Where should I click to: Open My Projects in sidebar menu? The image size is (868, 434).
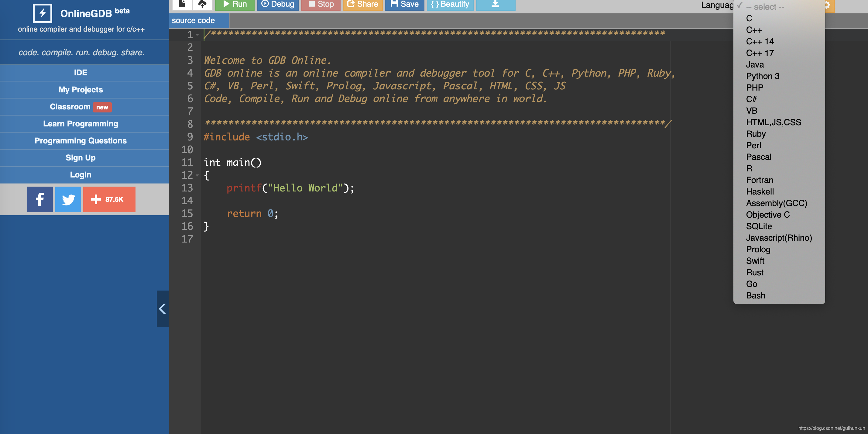[81, 90]
